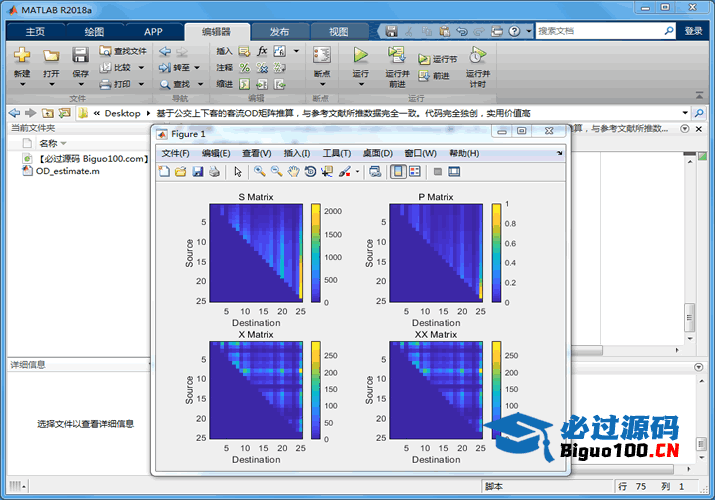
Task: Switch to the Publish (发布) tab
Action: [x=280, y=31]
